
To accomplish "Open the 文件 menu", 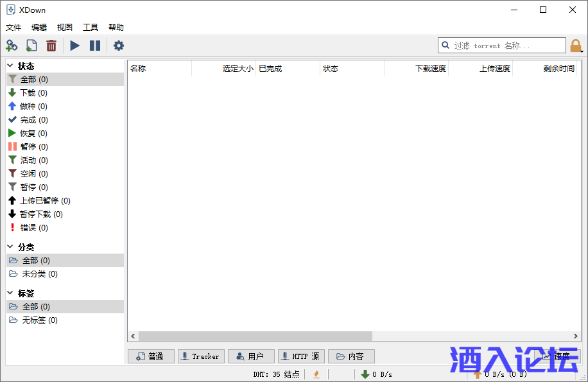I will [x=13, y=28].
